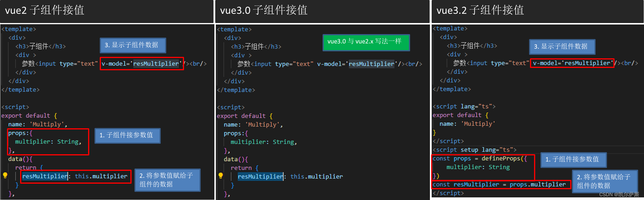Click the 'data(){' line in the vue3.0 panel
Viewport: 644px width, 200px height.
point(236,159)
